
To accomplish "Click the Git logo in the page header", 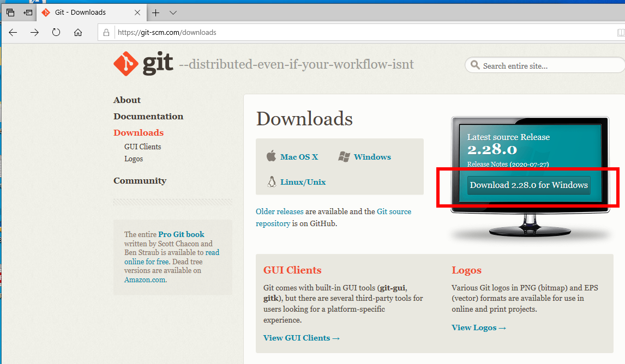I will click(x=125, y=64).
